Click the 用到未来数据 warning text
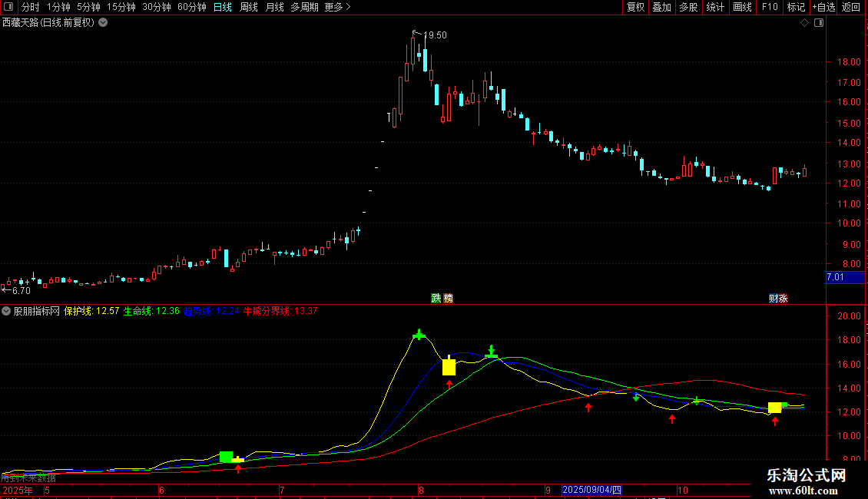This screenshot has height=499, width=868. pos(28,478)
